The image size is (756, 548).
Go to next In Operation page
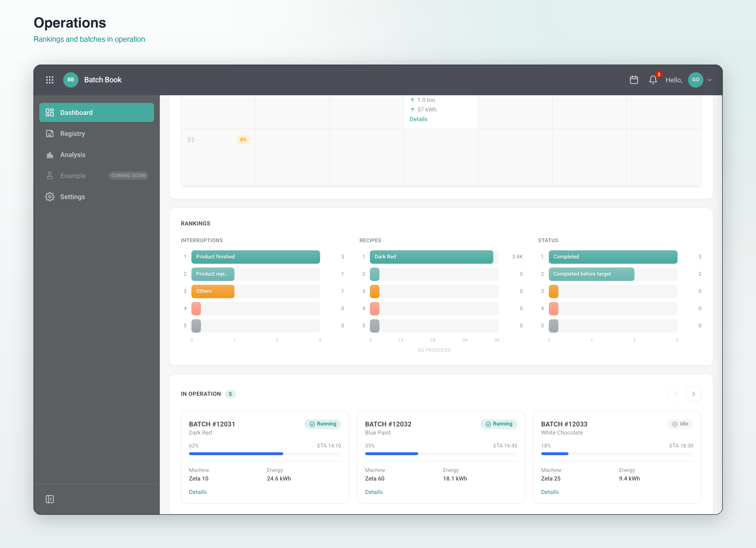coord(694,394)
